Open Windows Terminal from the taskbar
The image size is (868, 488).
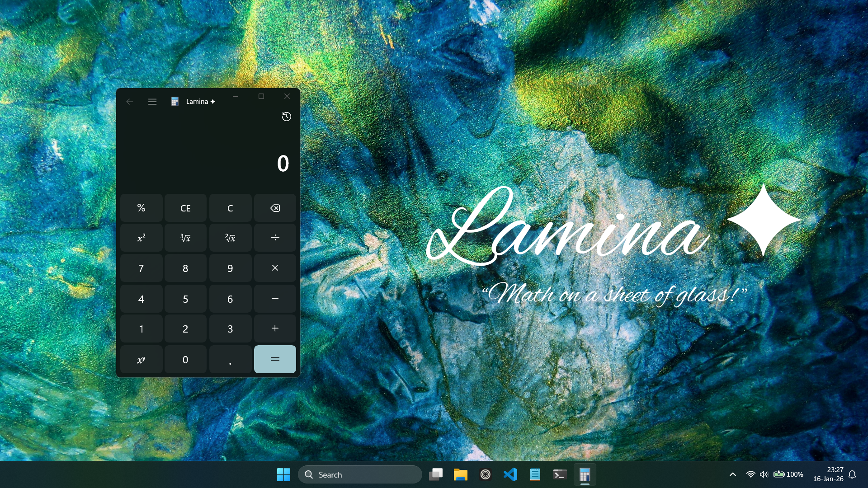click(560, 474)
